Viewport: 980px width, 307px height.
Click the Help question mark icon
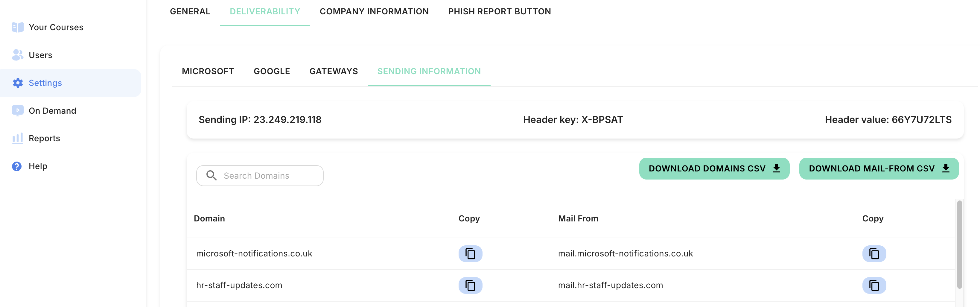tap(17, 166)
